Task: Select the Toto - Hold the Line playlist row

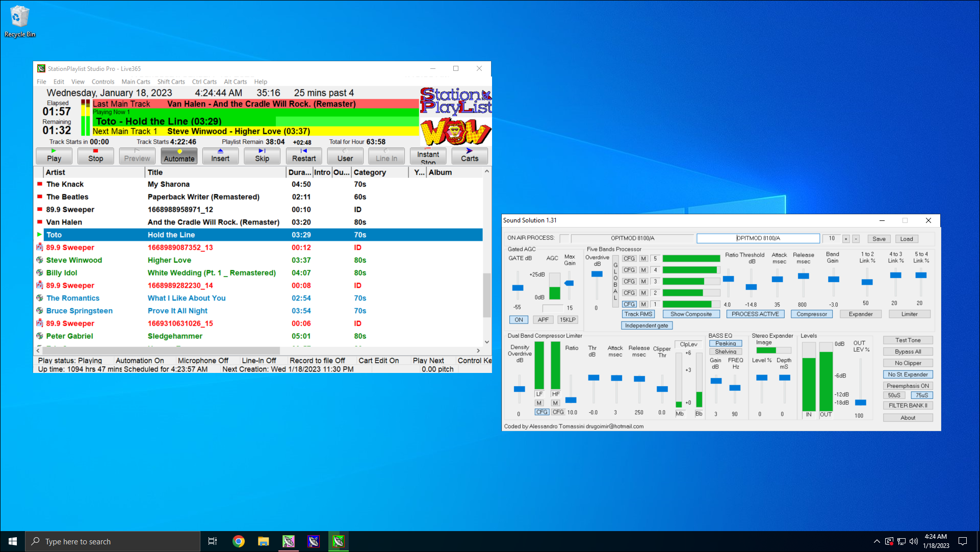Action: (204, 235)
